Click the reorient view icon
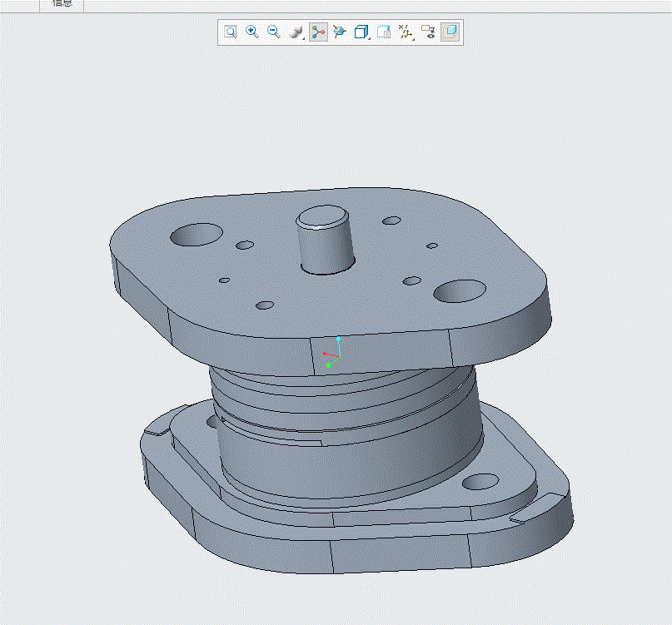 (x=340, y=32)
